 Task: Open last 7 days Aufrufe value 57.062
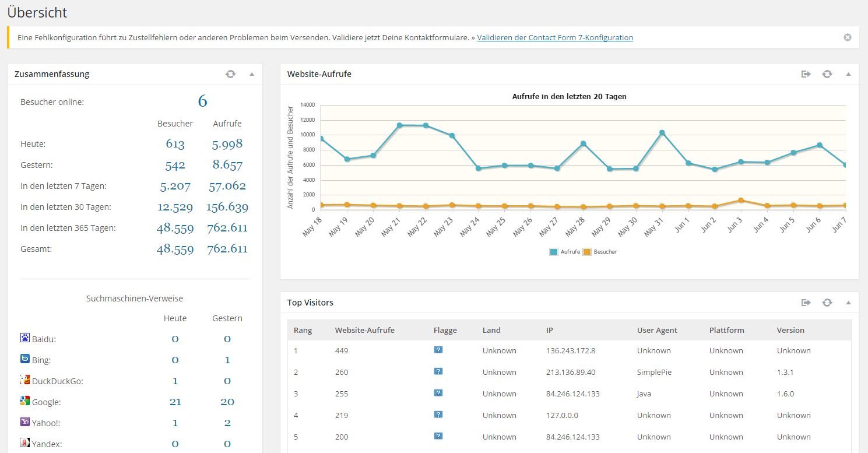[227, 186]
